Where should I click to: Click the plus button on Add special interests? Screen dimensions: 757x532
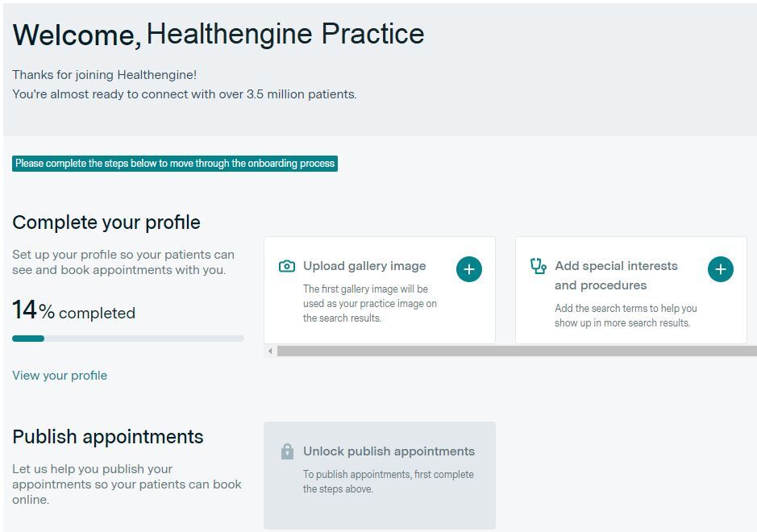coord(721,269)
